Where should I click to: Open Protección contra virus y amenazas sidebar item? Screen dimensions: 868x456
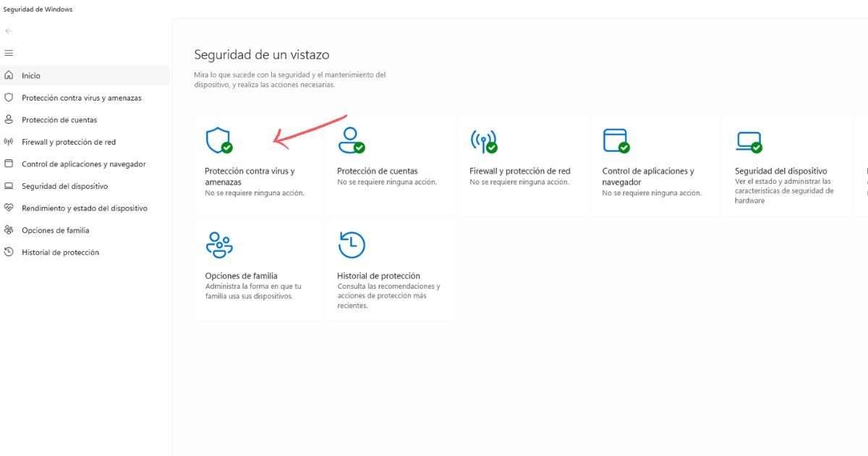(85, 98)
